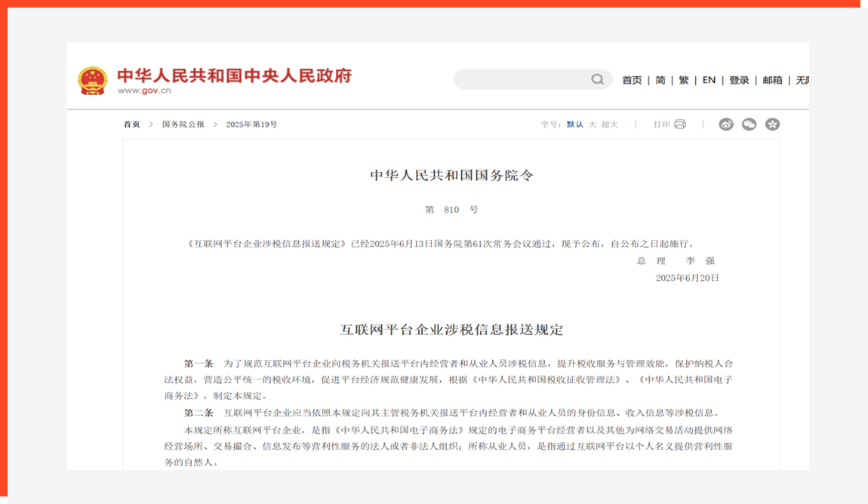Switch to Simplified Chinese 简
This screenshot has height=504, width=868.
660,80
